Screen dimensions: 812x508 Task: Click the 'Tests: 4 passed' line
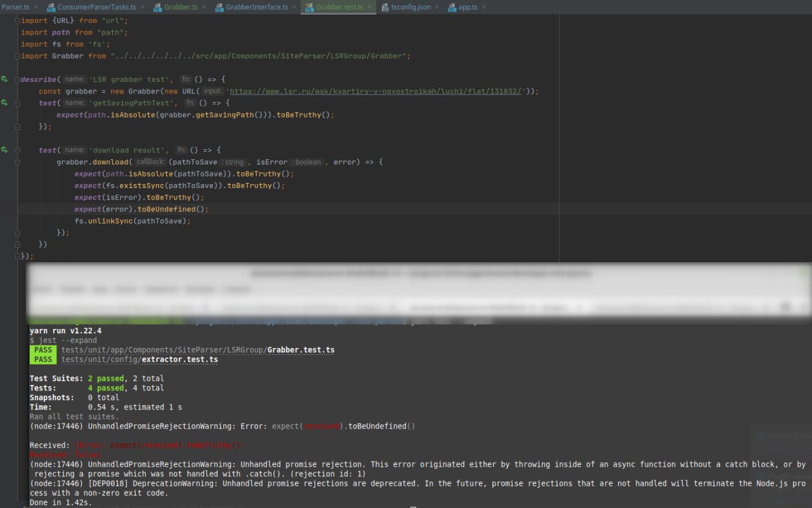[96, 388]
